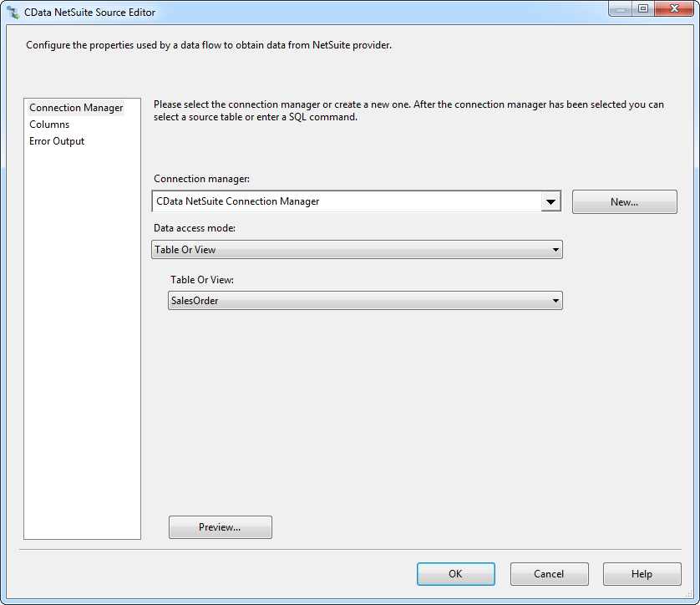Open the Error Output page
The height and width of the screenshot is (605, 700).
click(x=57, y=141)
